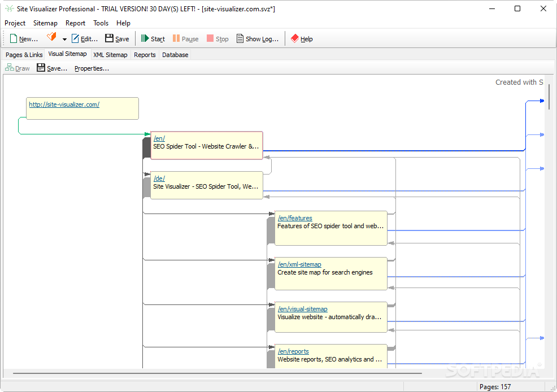Click 'Features of SEO spider tool' description
Viewport: 557px width, 392px height.
coord(330,226)
